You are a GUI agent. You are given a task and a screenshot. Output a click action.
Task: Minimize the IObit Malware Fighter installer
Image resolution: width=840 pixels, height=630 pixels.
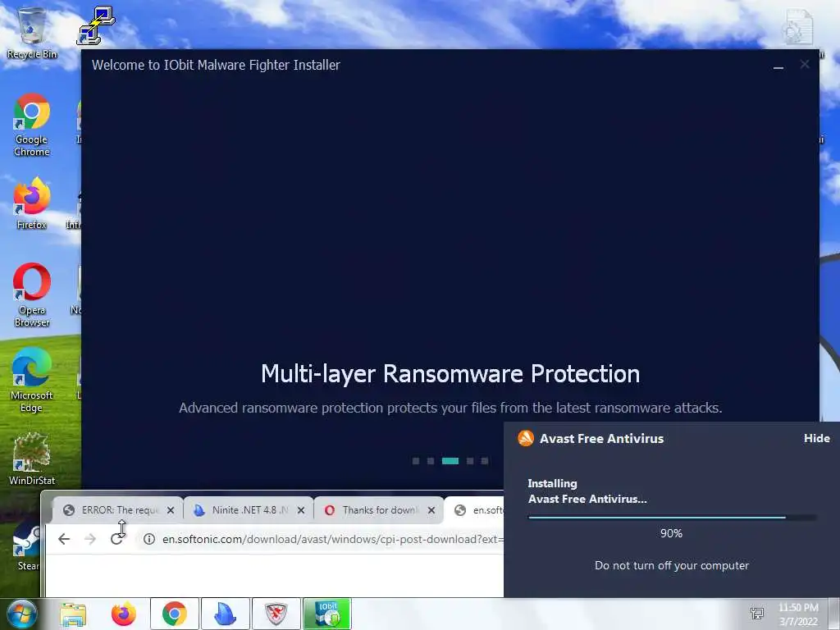(778, 66)
